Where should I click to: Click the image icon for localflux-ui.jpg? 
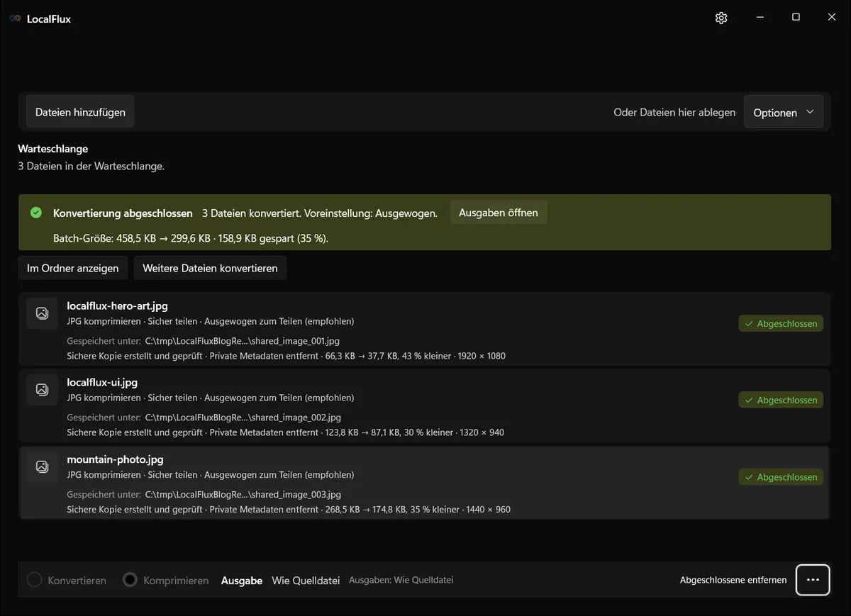pos(42,390)
